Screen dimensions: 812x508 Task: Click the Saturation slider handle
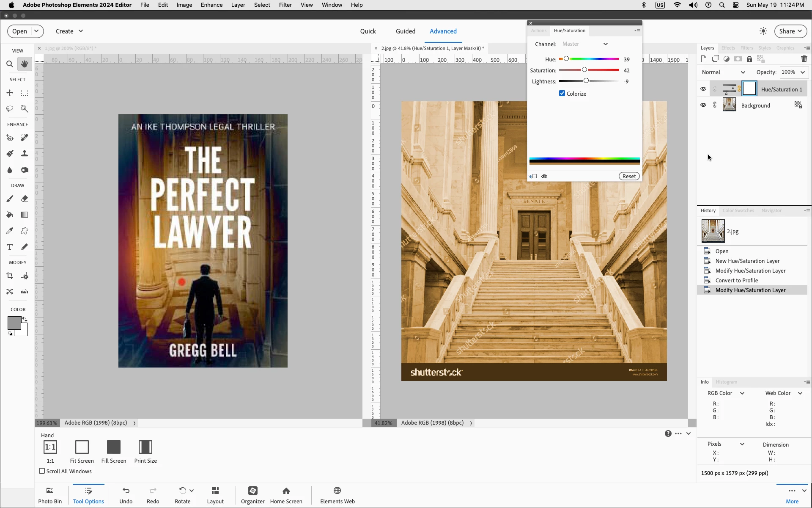pyautogui.click(x=584, y=70)
